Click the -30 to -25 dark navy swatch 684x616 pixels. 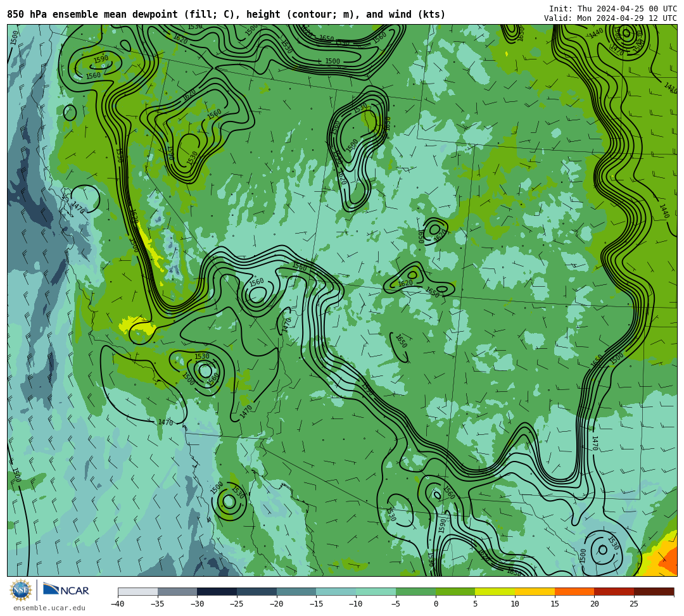click(x=217, y=591)
